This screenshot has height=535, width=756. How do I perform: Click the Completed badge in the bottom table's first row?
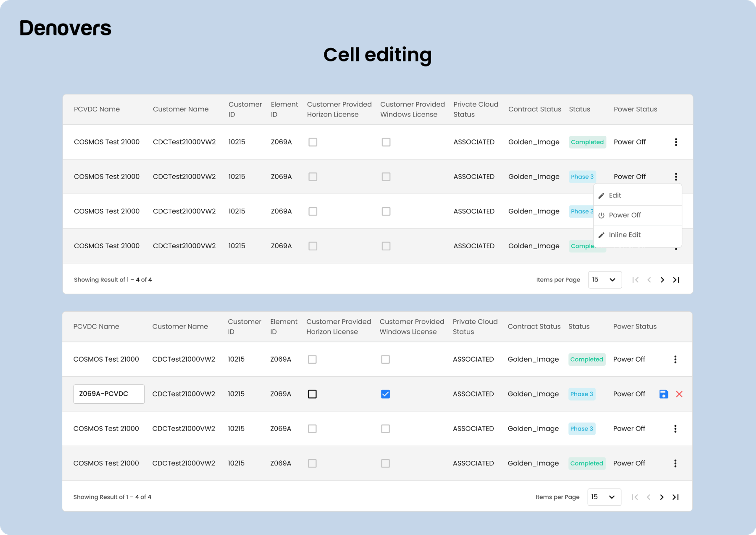tap(587, 359)
